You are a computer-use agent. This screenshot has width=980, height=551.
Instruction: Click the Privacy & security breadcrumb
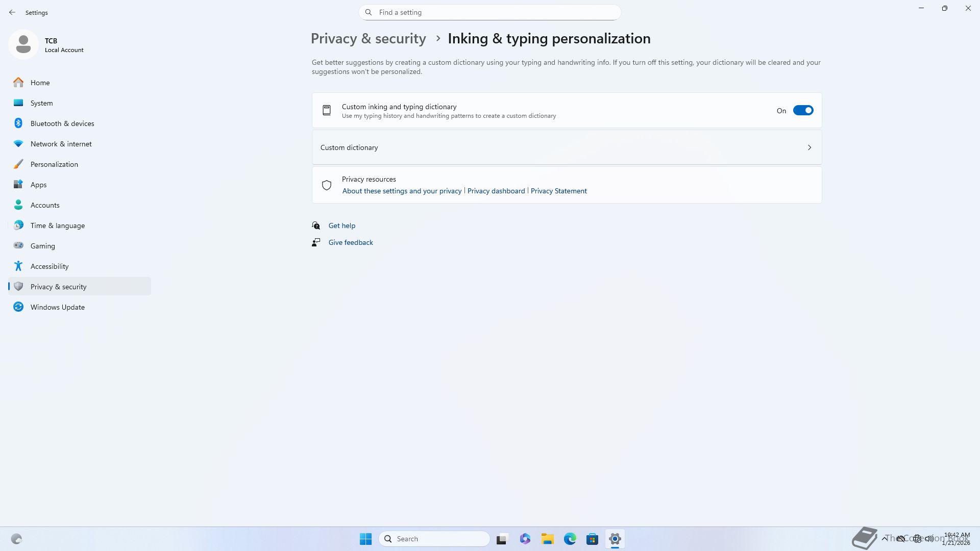368,39
